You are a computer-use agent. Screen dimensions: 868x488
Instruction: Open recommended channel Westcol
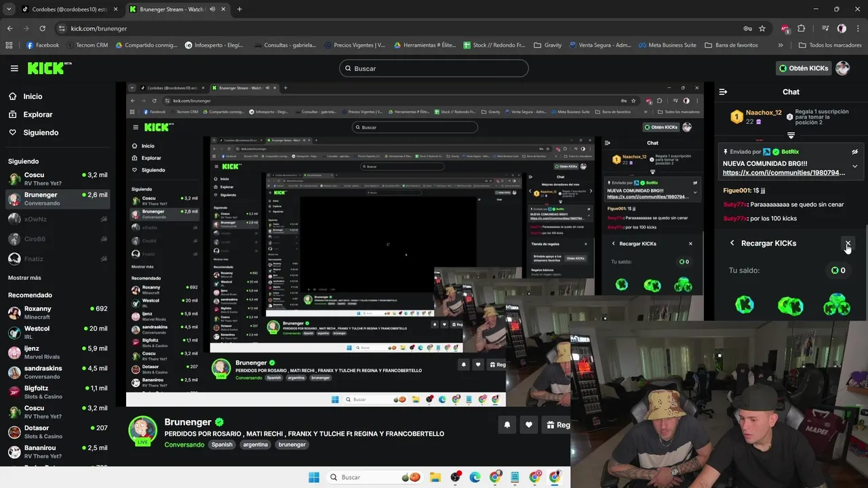click(57, 333)
